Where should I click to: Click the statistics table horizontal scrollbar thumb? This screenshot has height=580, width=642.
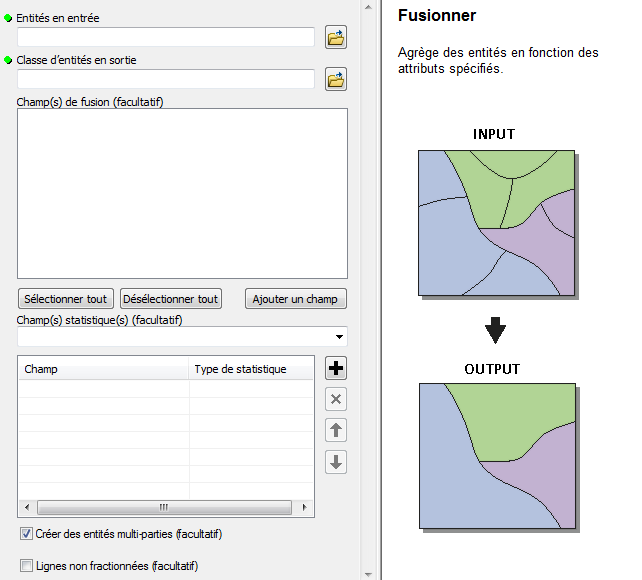[164, 507]
